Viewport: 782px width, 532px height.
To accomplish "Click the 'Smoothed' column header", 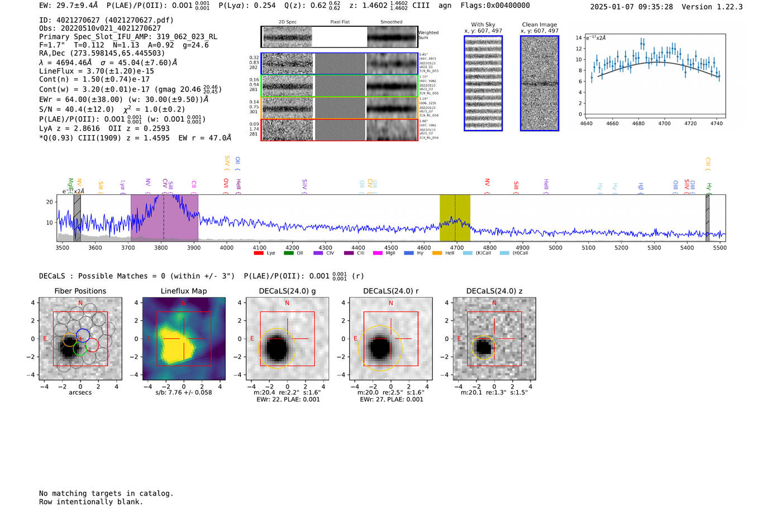I will 391,22.
